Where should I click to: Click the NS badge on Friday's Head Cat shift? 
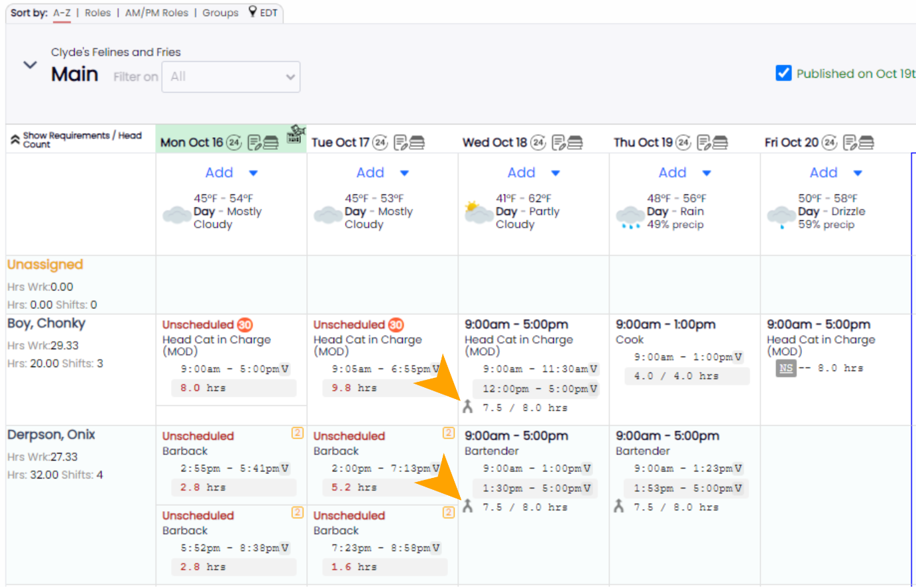(786, 368)
